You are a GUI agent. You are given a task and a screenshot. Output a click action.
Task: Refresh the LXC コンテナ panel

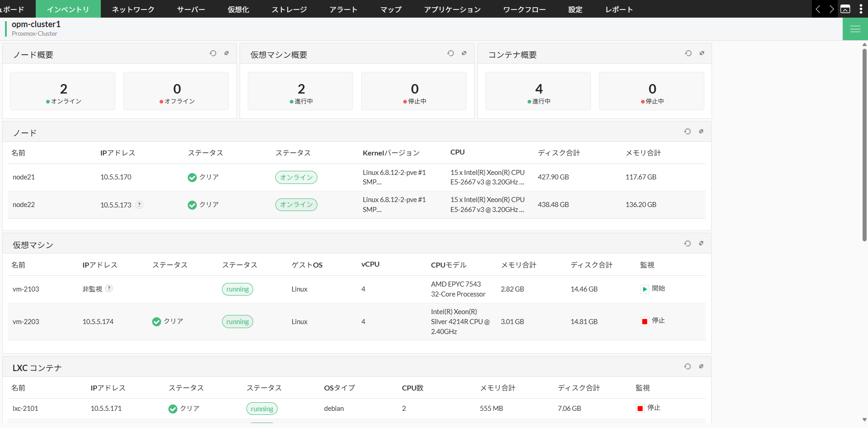[x=688, y=367]
